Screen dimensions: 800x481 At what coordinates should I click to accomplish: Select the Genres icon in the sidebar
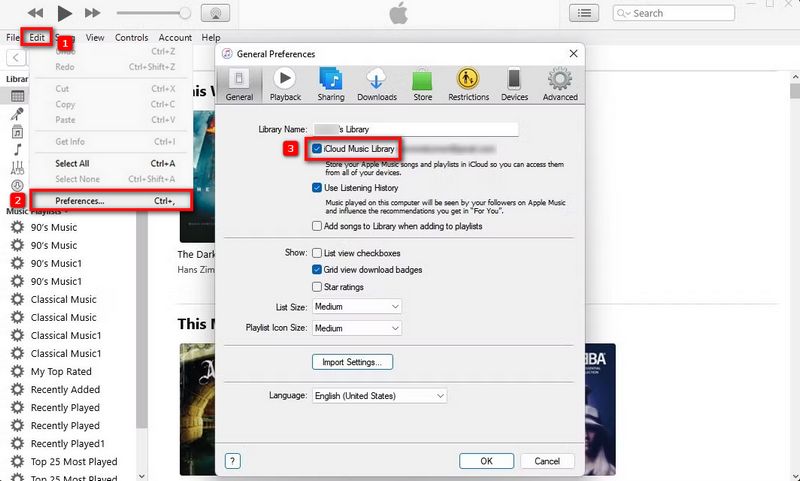[17, 167]
